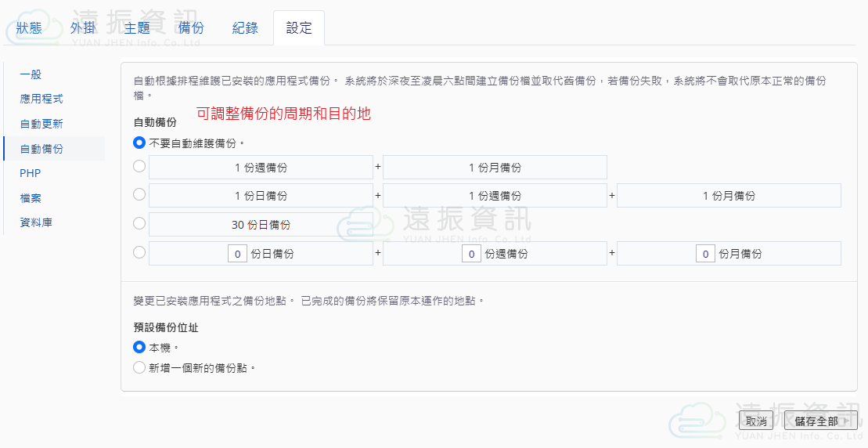Screen dimensions: 868x448
Task: Switch to the 狀態 tab
Action: pos(29,28)
